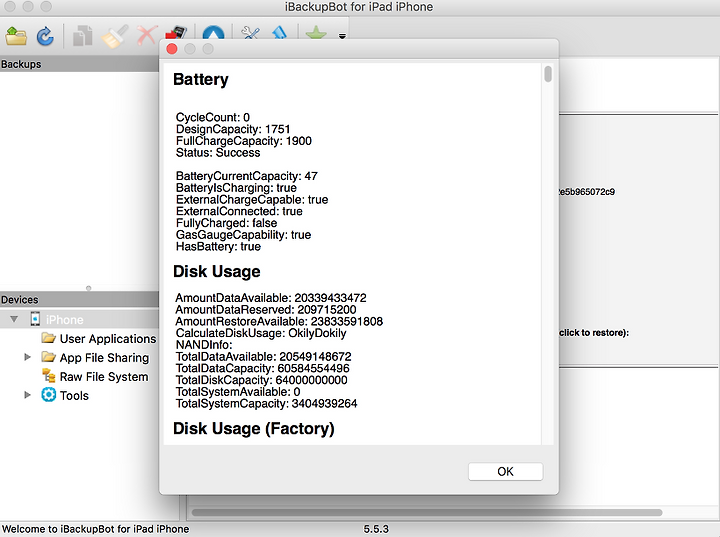Click the Backups panel header
This screenshot has height=537, width=720.
pyautogui.click(x=79, y=64)
